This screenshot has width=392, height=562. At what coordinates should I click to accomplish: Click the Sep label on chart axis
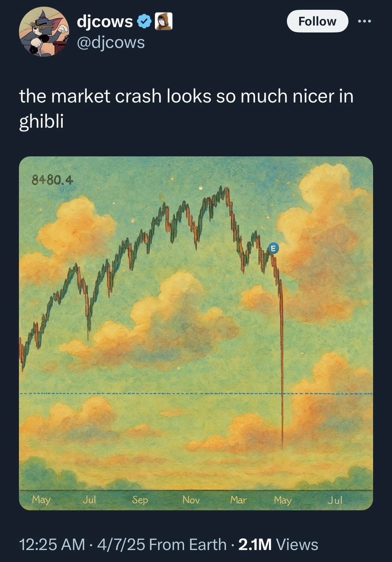point(140,500)
